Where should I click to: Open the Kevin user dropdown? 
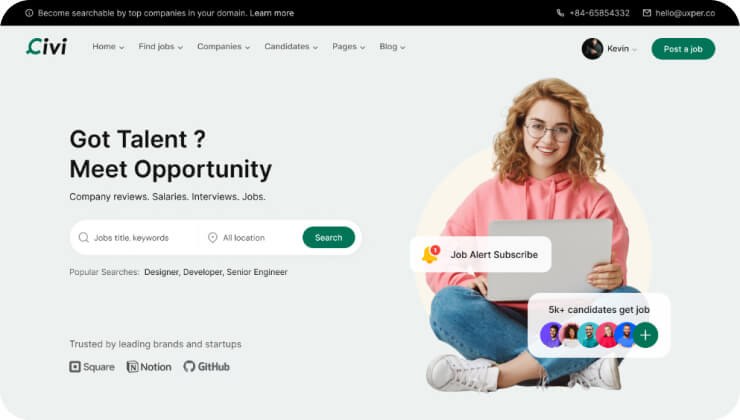coord(622,48)
